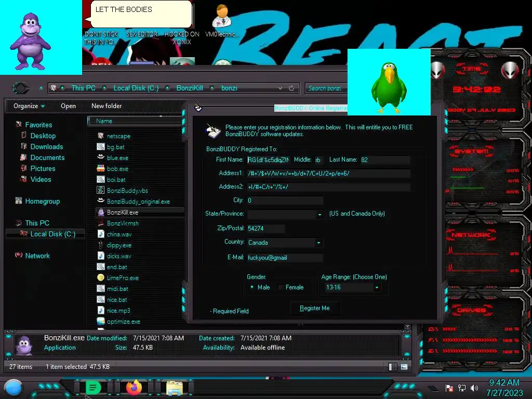Switch to details view button
The width and height of the screenshot is (532, 399).
(393, 366)
